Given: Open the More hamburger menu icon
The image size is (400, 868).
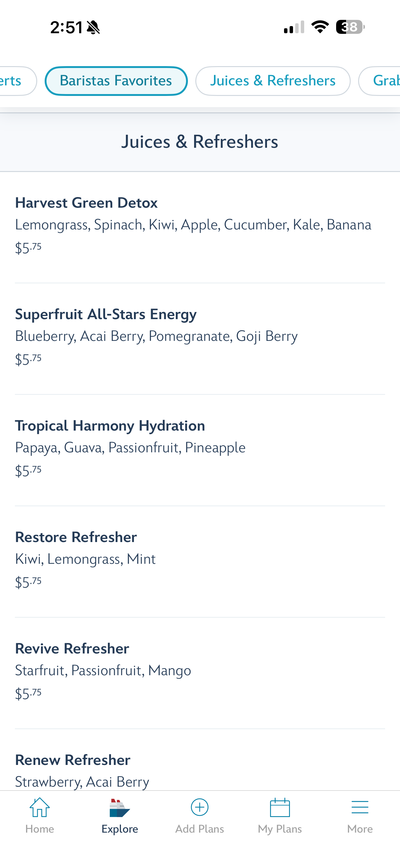Looking at the screenshot, I should point(360,807).
